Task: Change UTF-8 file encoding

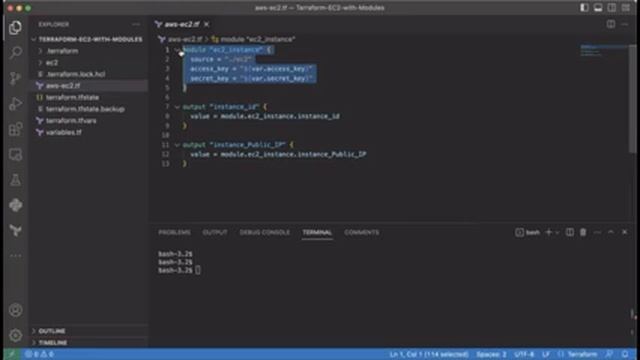Action: point(524,354)
